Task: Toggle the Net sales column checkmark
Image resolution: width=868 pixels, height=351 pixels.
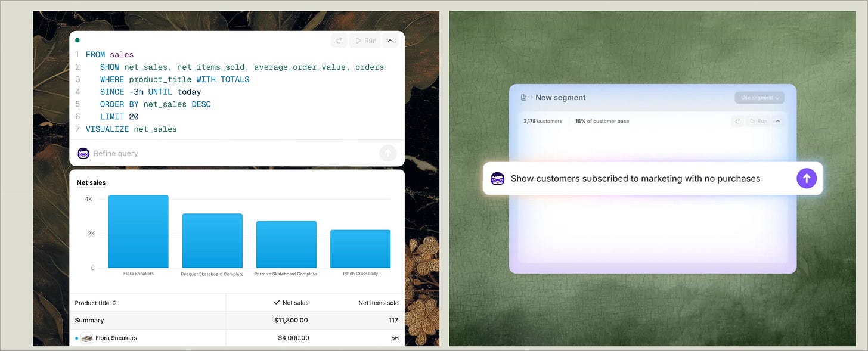Action: pos(277,302)
